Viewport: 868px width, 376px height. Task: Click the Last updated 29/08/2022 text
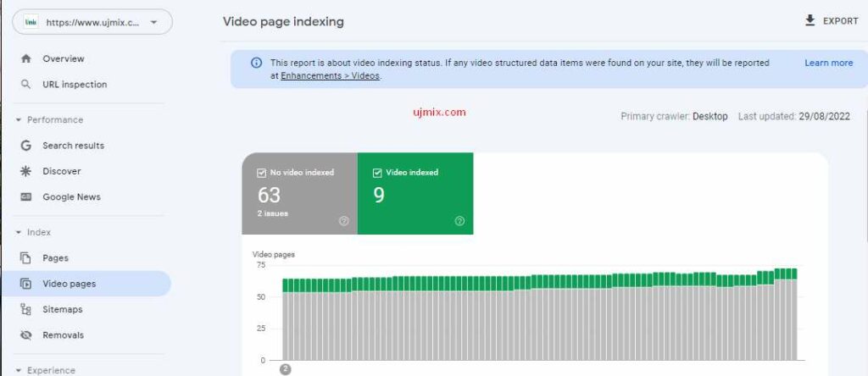pyautogui.click(x=794, y=116)
